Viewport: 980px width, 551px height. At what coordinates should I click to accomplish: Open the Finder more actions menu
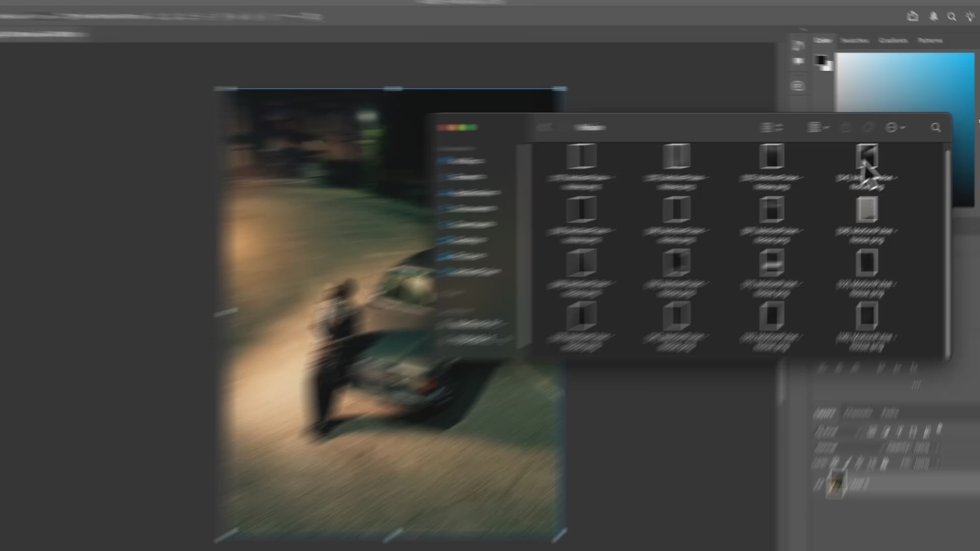895,128
